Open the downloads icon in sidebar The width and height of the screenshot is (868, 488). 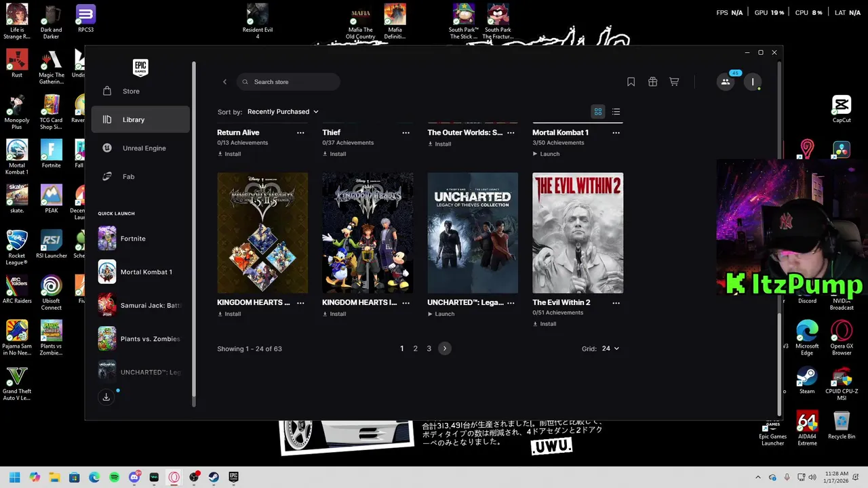coord(106,397)
